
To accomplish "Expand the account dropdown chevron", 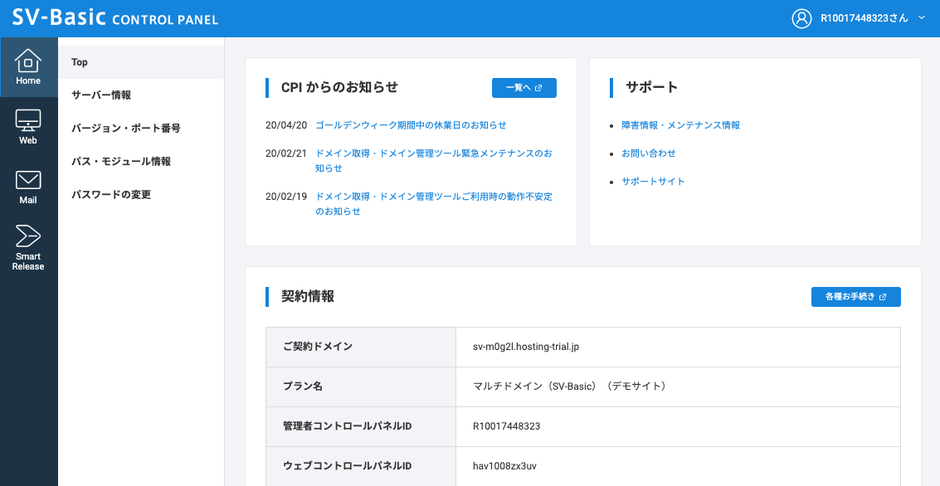I will click(x=921, y=18).
